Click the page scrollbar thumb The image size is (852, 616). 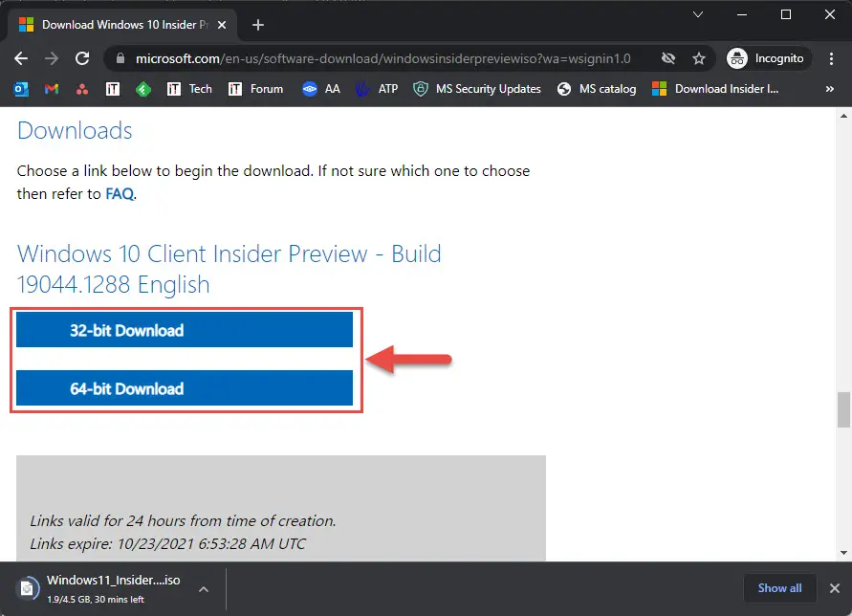843,409
